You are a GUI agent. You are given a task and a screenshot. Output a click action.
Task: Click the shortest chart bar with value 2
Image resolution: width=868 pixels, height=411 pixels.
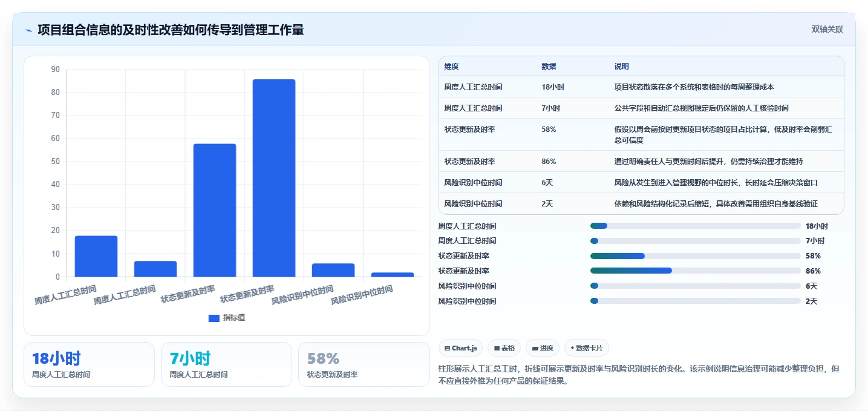[x=393, y=275]
